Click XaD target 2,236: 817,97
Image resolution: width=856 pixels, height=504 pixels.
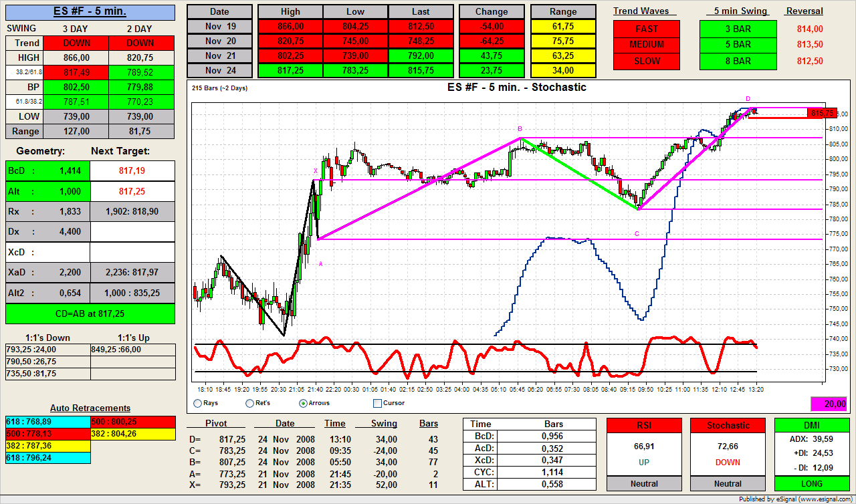(x=132, y=272)
